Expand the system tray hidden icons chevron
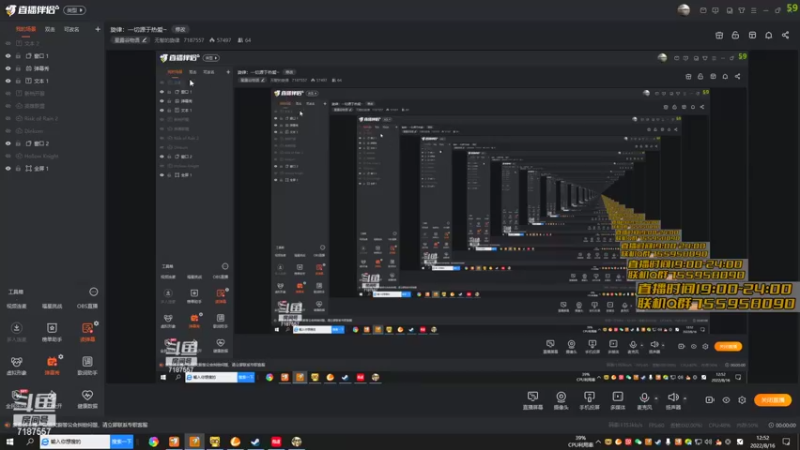 pyautogui.click(x=598, y=441)
